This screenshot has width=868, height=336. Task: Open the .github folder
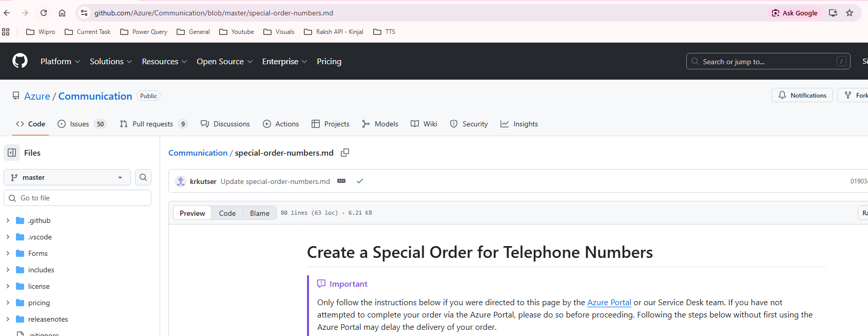pos(39,220)
